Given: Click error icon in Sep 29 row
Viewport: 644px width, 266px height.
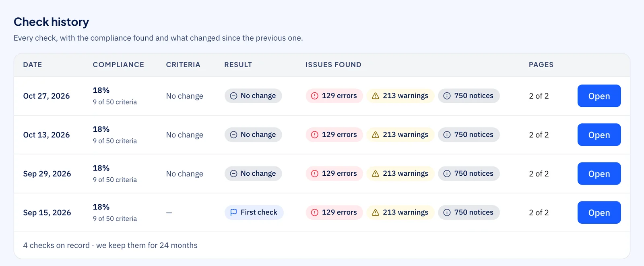Looking at the screenshot, I should click(x=315, y=174).
